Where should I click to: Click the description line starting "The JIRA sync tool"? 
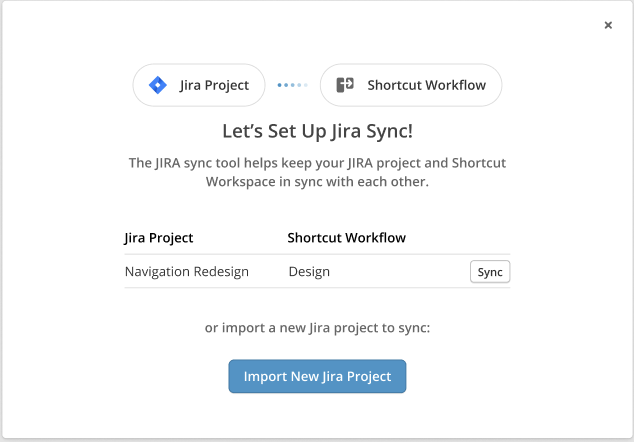(317, 162)
